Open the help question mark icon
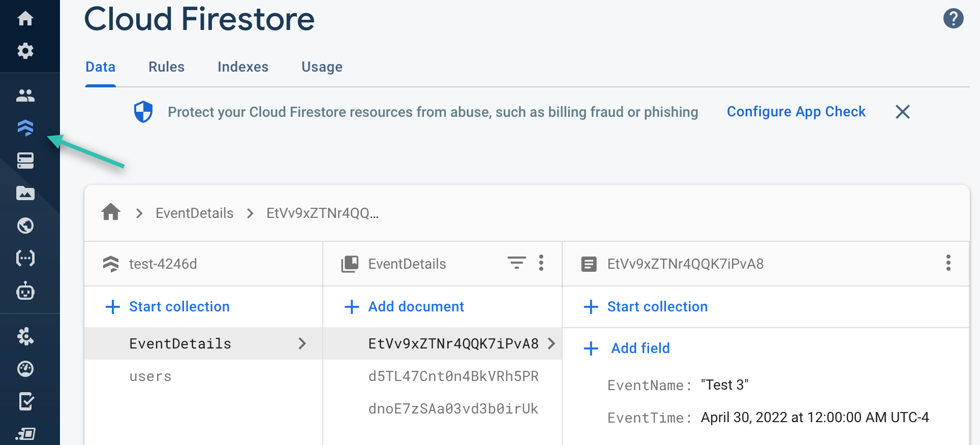This screenshot has width=980, height=445. pos(953,19)
